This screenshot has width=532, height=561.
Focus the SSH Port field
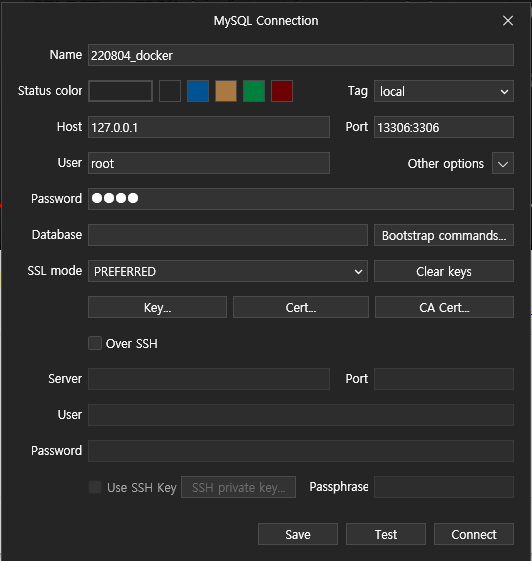pos(444,379)
